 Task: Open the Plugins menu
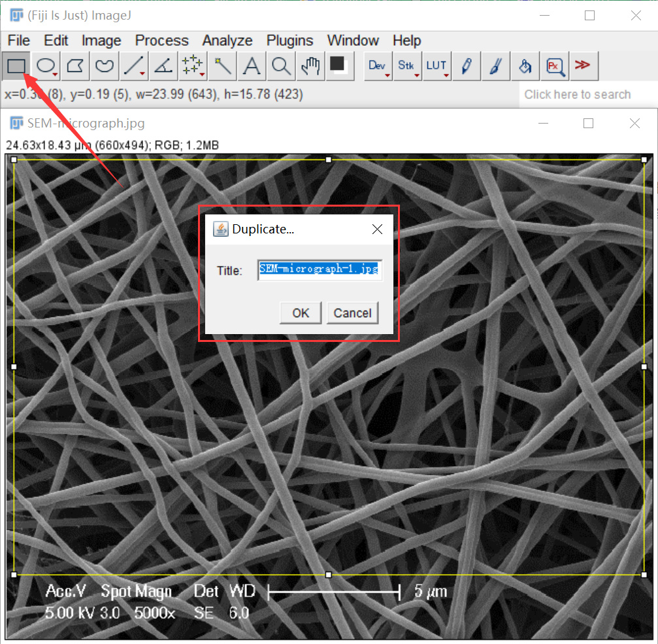tap(289, 41)
